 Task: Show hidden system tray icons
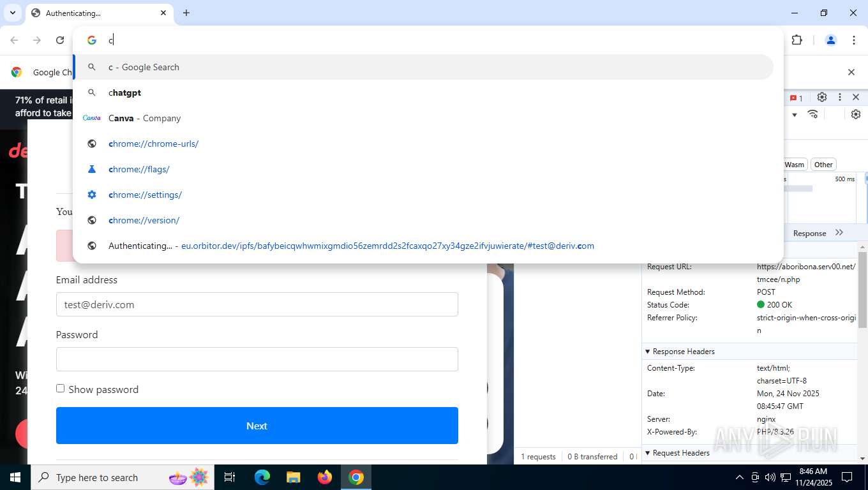pyautogui.click(x=740, y=477)
